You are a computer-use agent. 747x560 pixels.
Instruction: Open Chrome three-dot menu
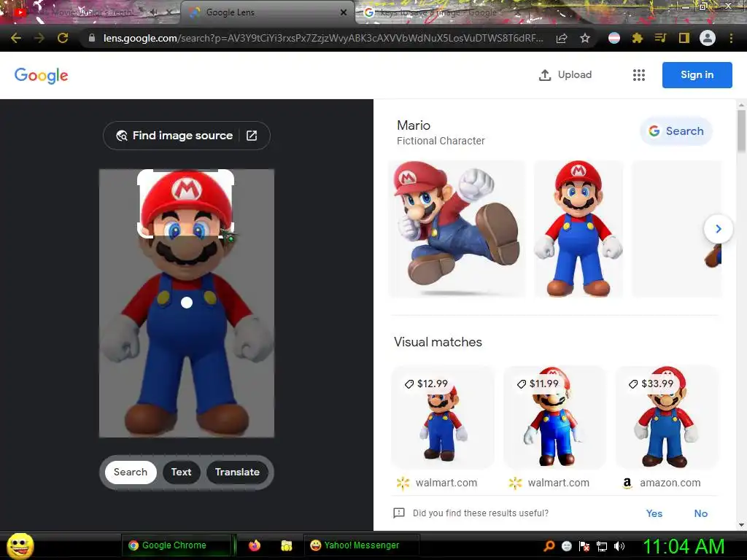click(x=731, y=38)
